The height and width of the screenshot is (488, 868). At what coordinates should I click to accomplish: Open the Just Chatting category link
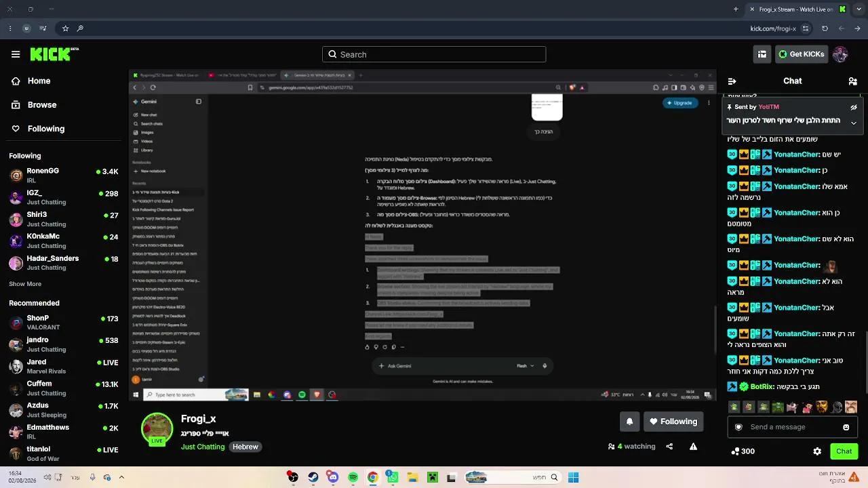tap(202, 447)
